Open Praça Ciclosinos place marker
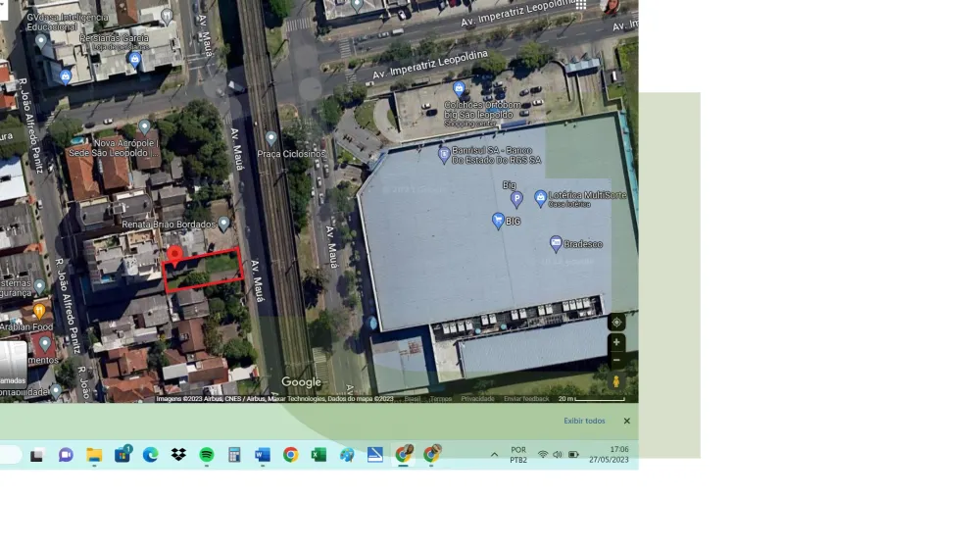The image size is (980, 551). point(271,139)
